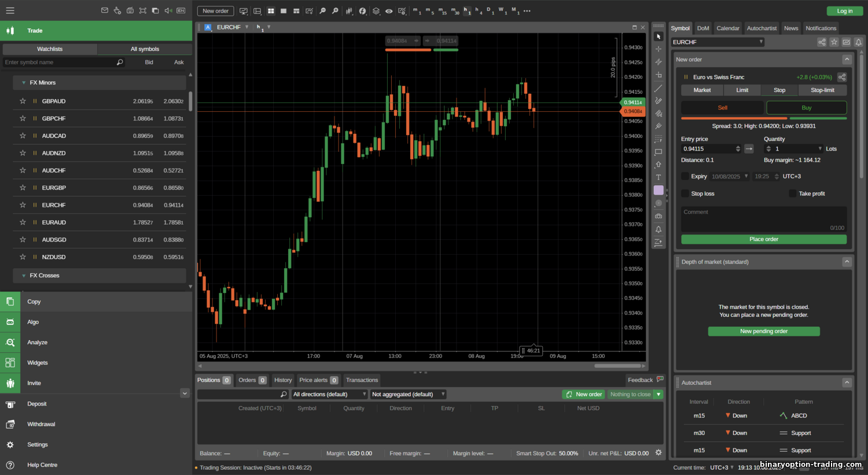Screen dimensions: 868x475
Task: Click the chart snapshot camera icon
Action: 658,216
